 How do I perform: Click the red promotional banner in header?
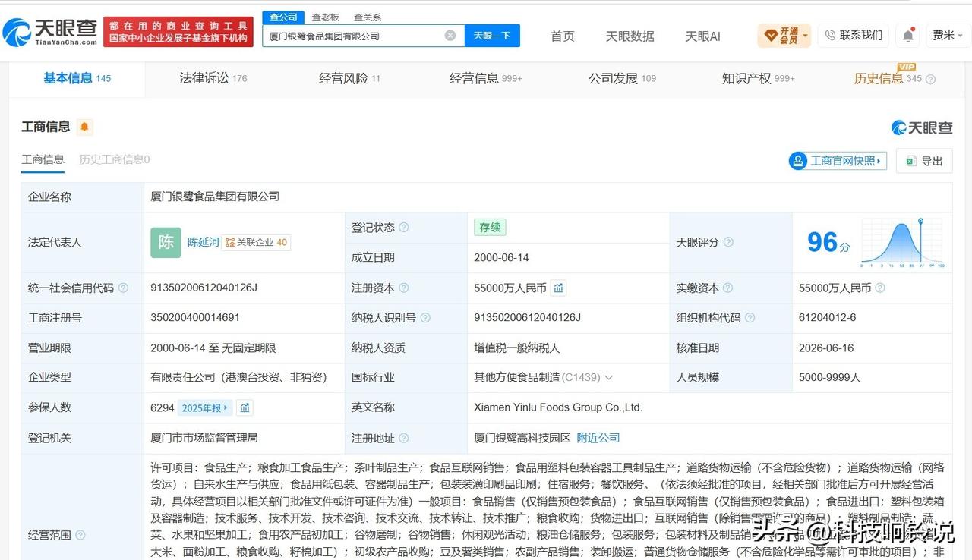click(178, 32)
